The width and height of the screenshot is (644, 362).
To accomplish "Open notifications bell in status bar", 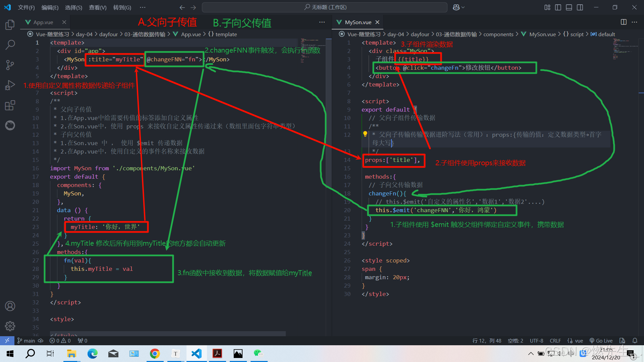I will click(635, 341).
